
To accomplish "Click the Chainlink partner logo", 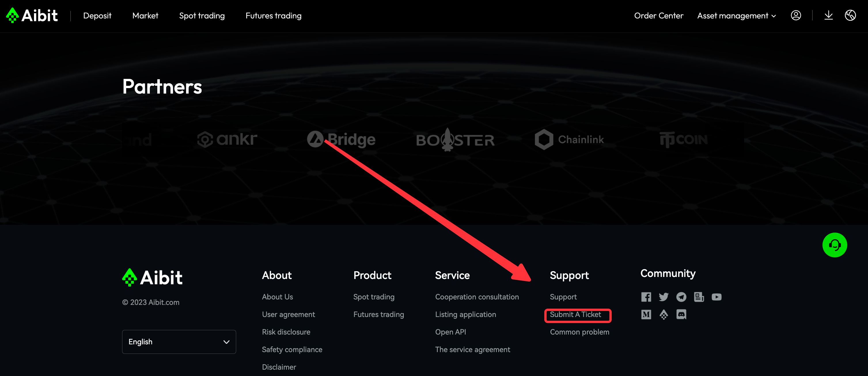I will [569, 139].
